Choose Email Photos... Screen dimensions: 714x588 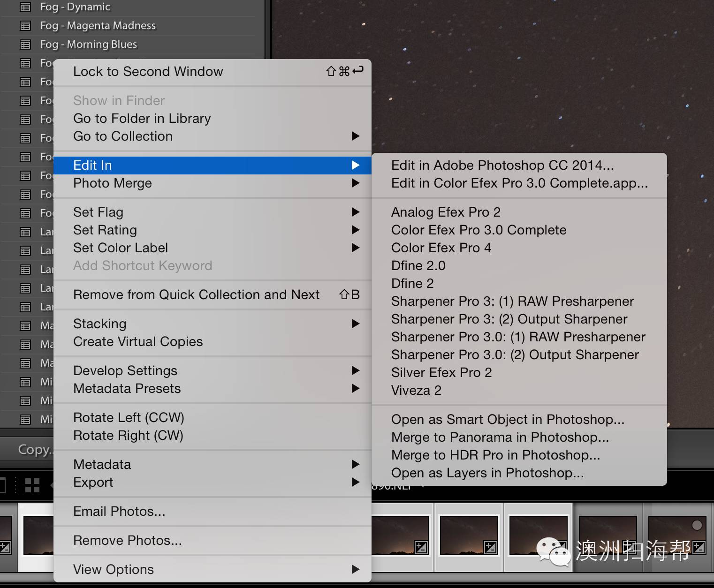213,511
